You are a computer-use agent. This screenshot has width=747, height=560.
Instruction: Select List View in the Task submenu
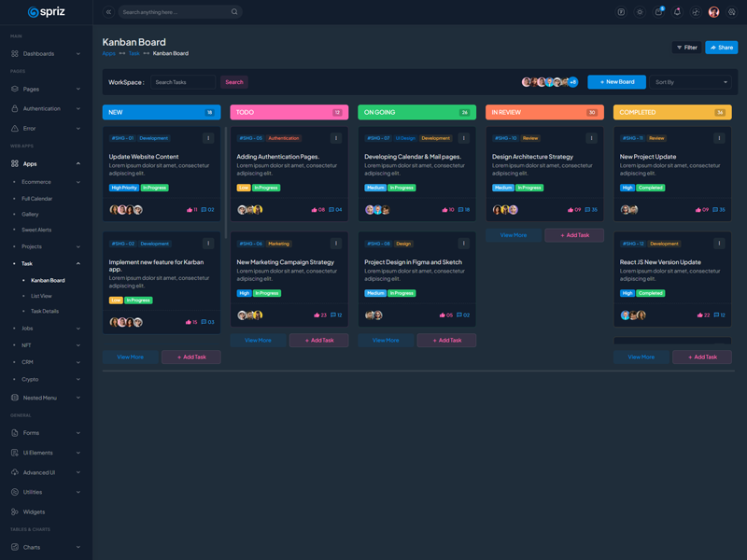[x=41, y=296]
